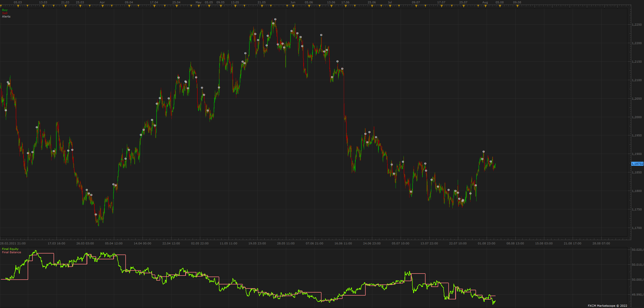Select the yellow marker beneath Aug label
The image size is (644, 308).
(x=485, y=6)
